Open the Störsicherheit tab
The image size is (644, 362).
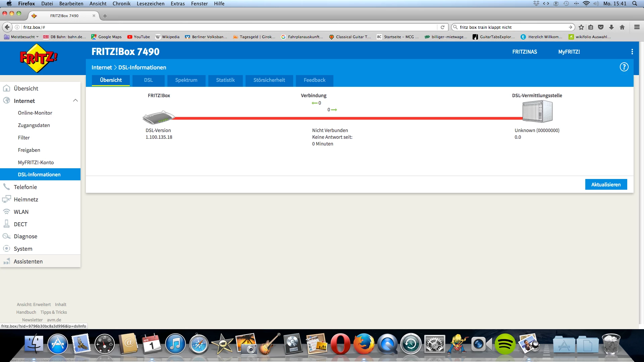coord(269,80)
